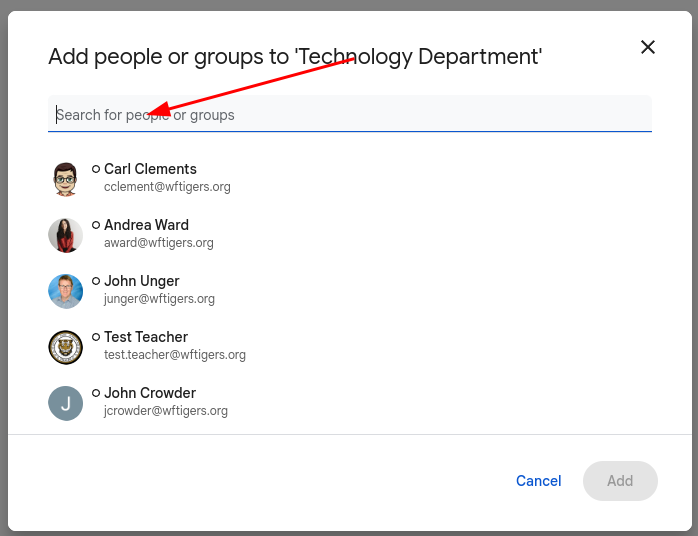Screen dimensions: 698x536
Task: Click John Crowder status circle indicator
Action: (96, 393)
